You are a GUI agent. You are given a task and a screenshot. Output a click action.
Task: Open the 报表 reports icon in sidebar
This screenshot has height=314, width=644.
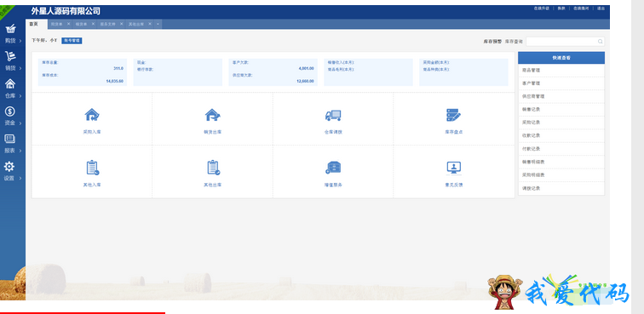(10, 139)
